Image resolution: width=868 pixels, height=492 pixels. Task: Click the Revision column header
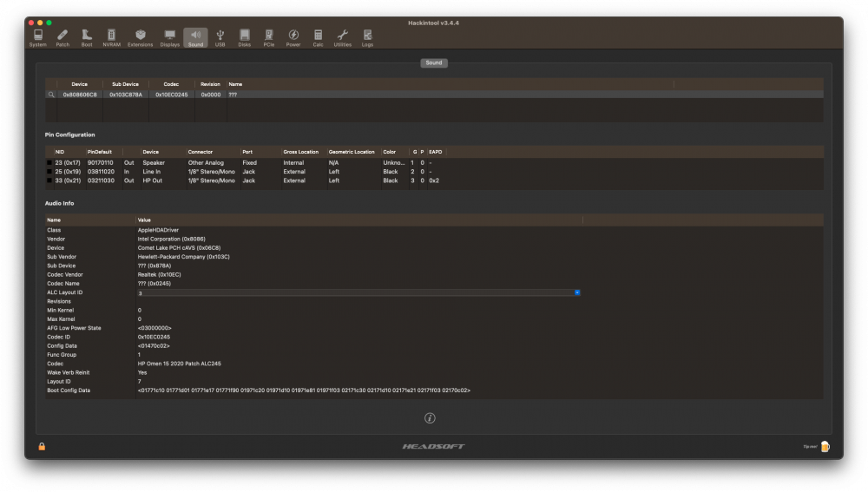[210, 84]
